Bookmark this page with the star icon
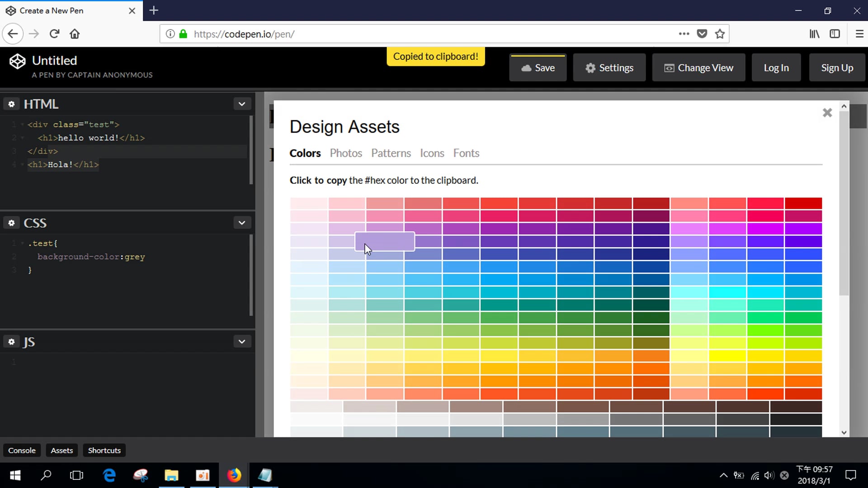This screenshot has width=868, height=488. coord(720,34)
